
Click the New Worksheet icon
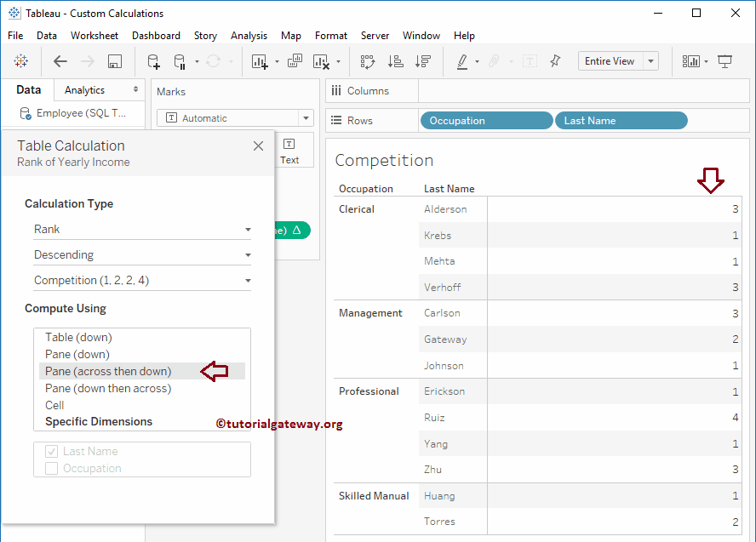(259, 61)
